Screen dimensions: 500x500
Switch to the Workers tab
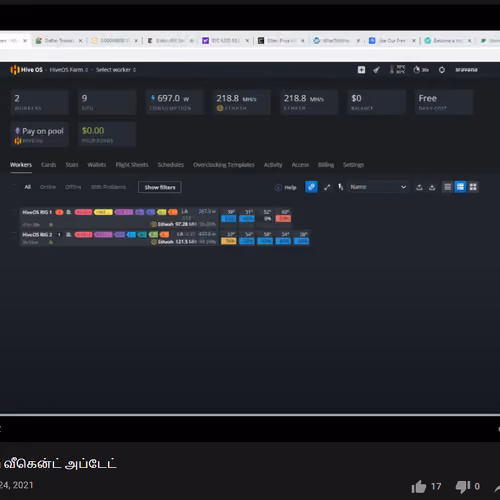pyautogui.click(x=21, y=165)
